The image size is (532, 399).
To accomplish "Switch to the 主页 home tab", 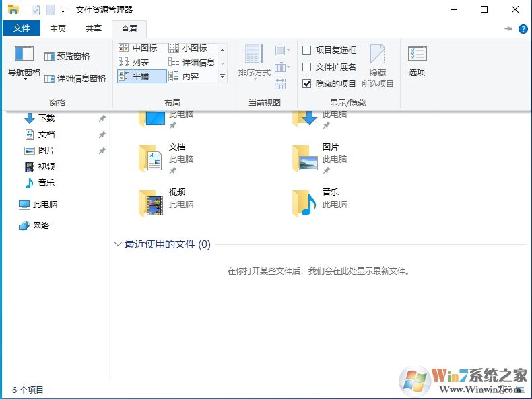I will click(58, 28).
